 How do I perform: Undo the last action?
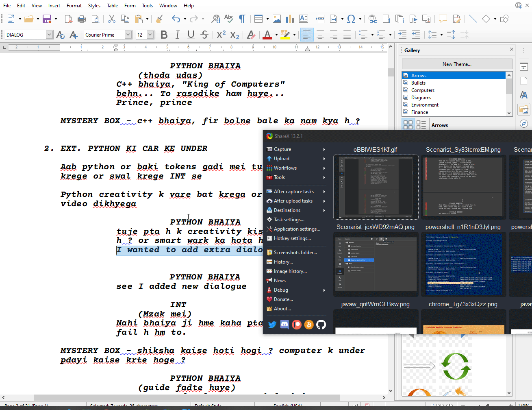(x=176, y=19)
